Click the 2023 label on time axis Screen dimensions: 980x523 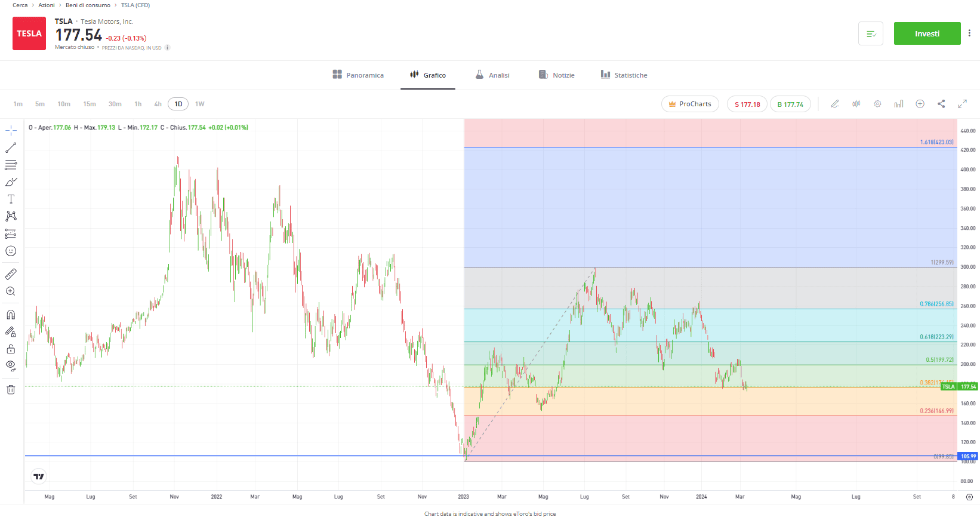pyautogui.click(x=463, y=497)
